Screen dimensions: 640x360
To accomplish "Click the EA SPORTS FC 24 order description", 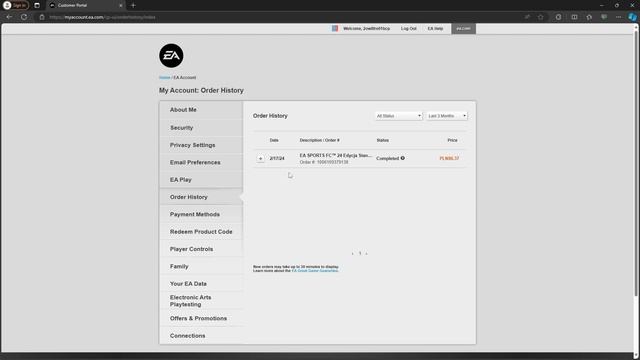I will click(336, 156).
